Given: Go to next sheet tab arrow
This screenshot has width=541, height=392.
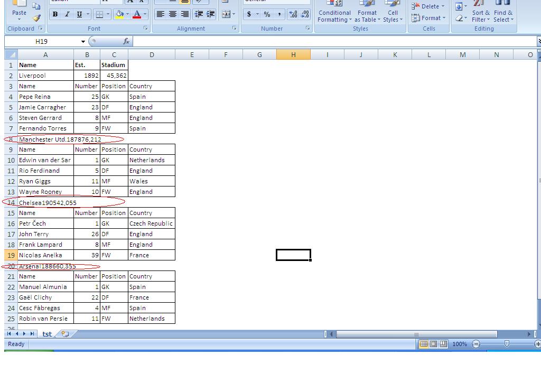Looking at the screenshot, I should pos(24,334).
